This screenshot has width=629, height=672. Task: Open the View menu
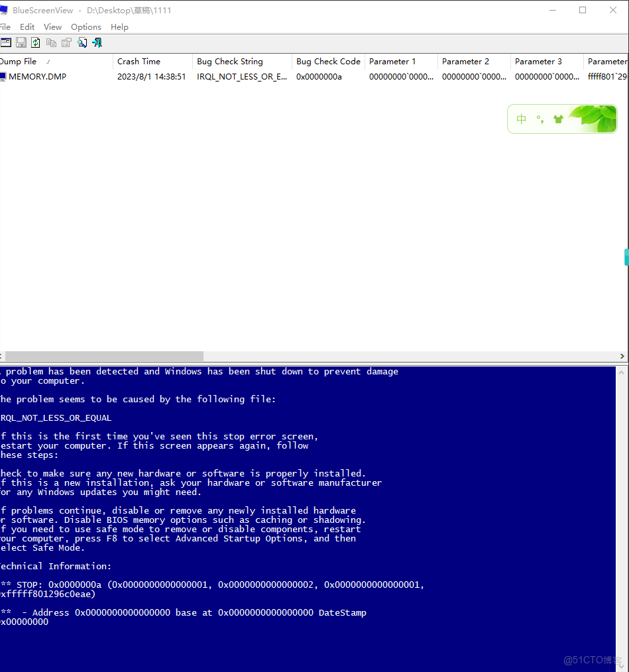53,27
